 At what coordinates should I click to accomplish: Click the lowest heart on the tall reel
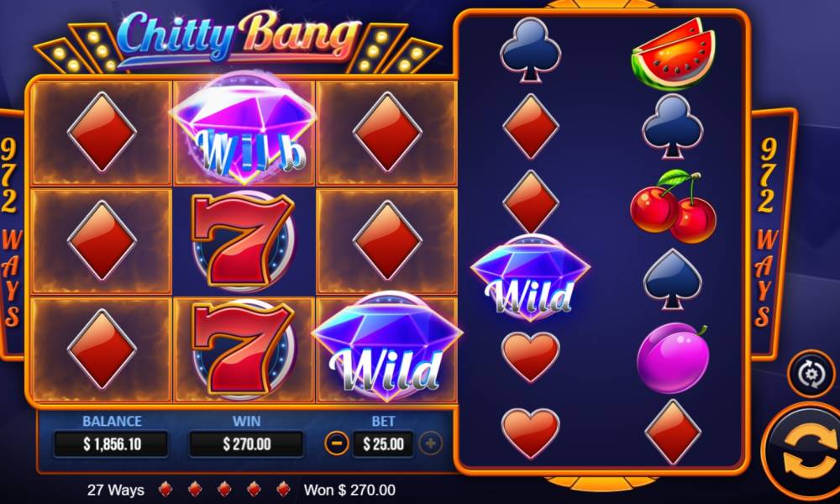530,433
